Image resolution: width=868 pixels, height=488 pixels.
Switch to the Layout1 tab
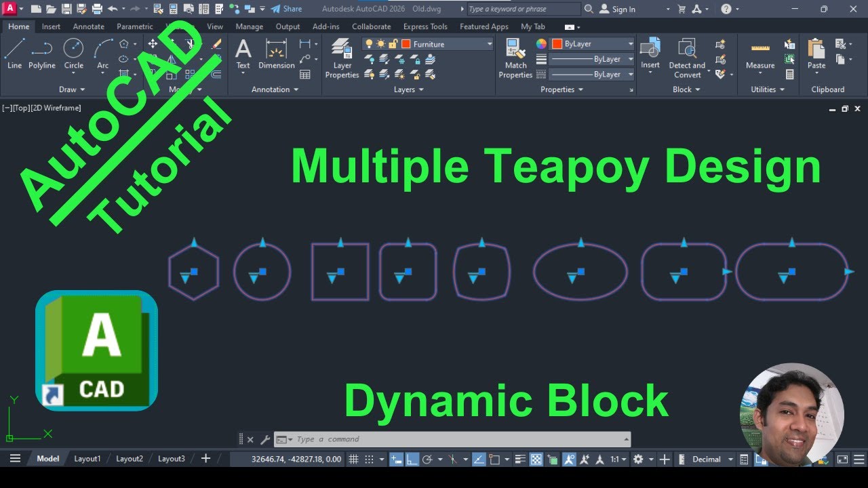(x=87, y=459)
